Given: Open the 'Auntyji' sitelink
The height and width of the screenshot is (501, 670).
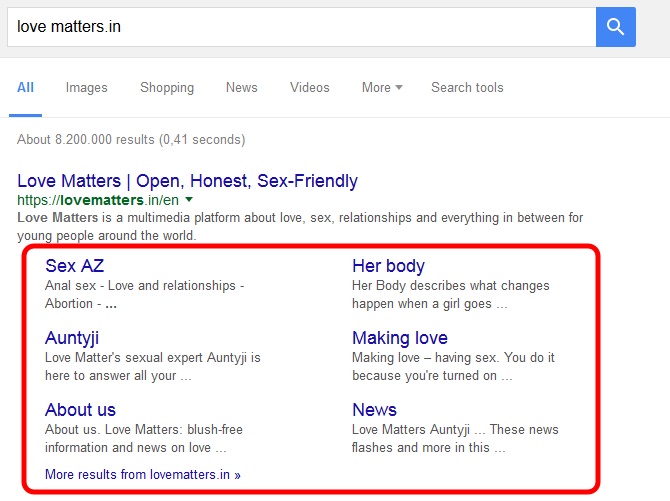Looking at the screenshot, I should tap(72, 338).
